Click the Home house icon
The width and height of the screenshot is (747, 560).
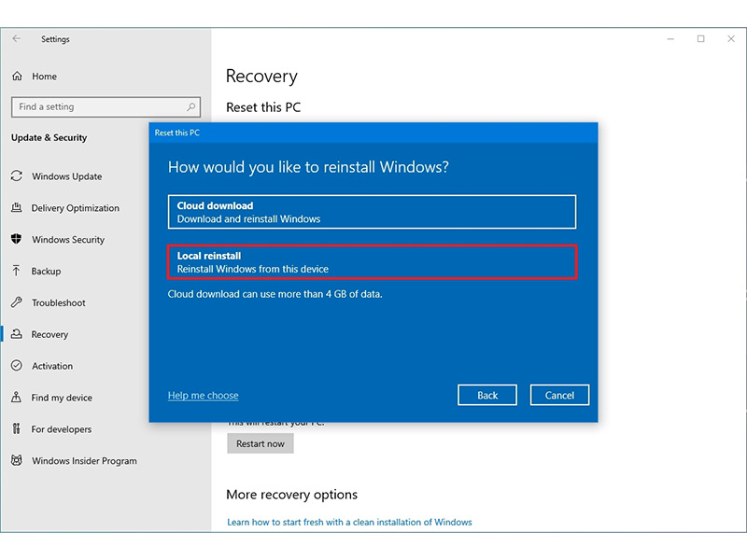[x=17, y=77]
